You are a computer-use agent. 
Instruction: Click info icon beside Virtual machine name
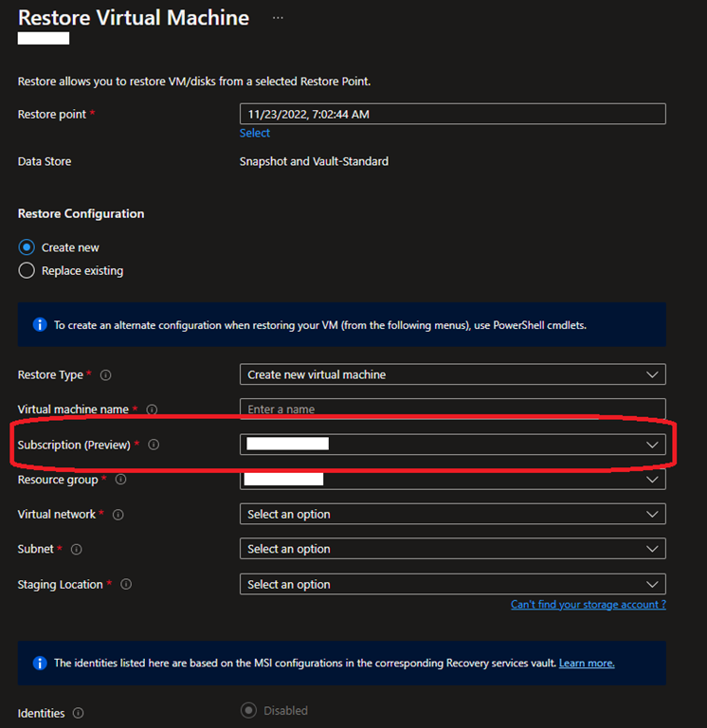(x=152, y=409)
